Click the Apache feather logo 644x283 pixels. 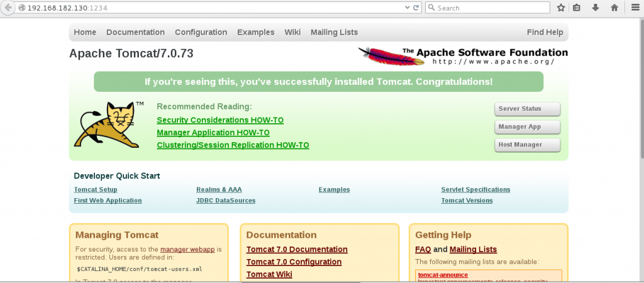tap(391, 56)
